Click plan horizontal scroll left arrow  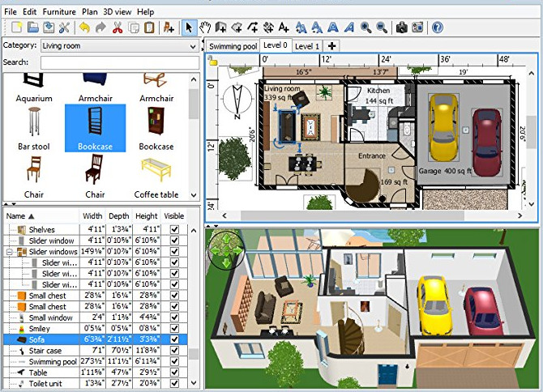224,215
